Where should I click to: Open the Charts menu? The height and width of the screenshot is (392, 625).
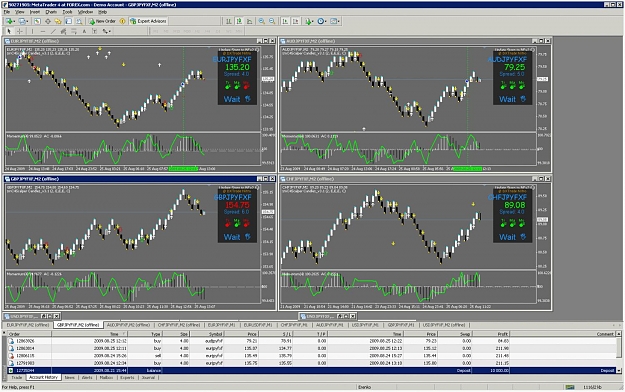coord(51,12)
